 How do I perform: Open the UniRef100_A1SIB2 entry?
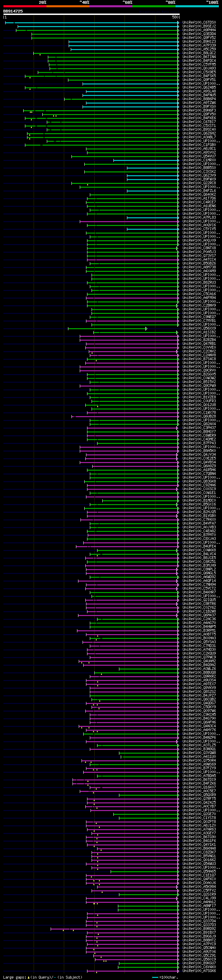tap(199, 332)
